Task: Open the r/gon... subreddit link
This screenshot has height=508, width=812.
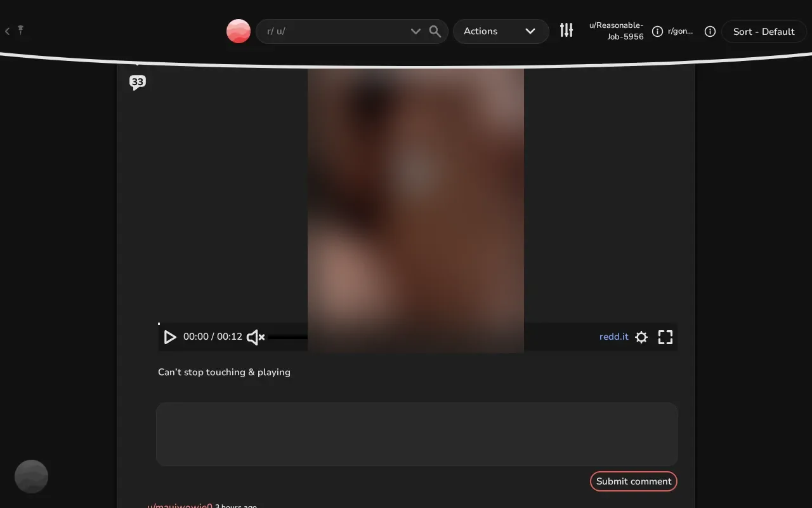Action: [680, 31]
